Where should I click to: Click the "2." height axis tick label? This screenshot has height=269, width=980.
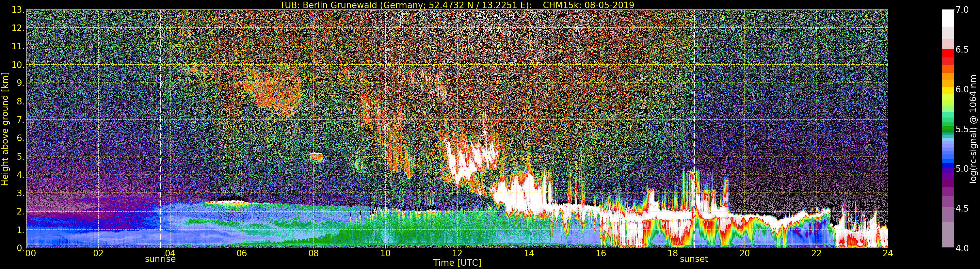[21, 212]
